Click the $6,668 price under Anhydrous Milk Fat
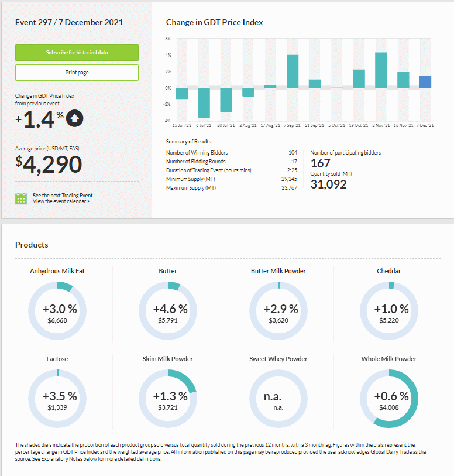The width and height of the screenshot is (454, 476). pos(57,320)
